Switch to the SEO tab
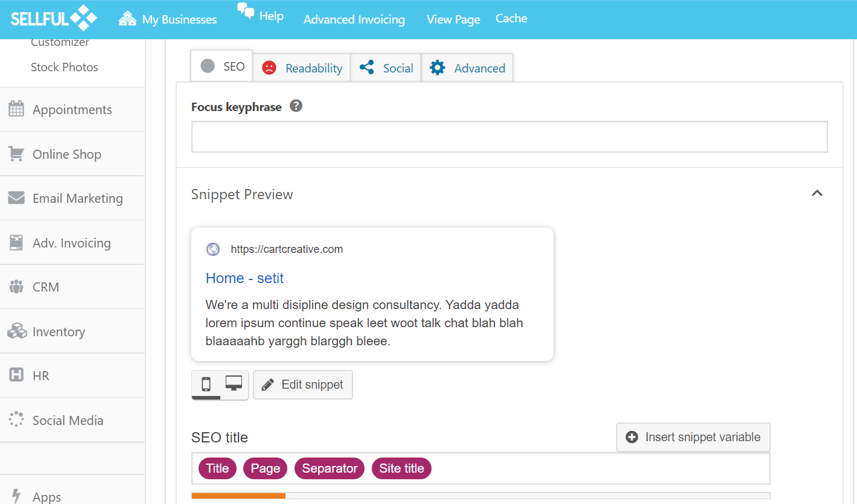The height and width of the screenshot is (504, 857). click(x=221, y=66)
